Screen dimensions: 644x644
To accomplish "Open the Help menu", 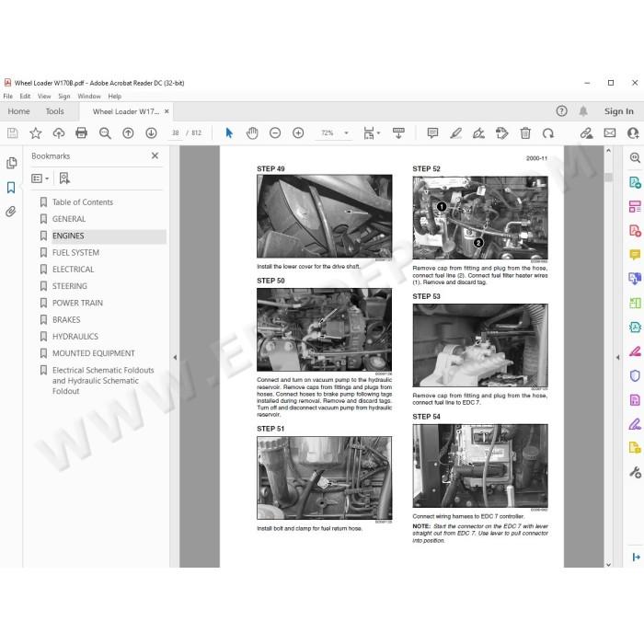I will [x=115, y=96].
